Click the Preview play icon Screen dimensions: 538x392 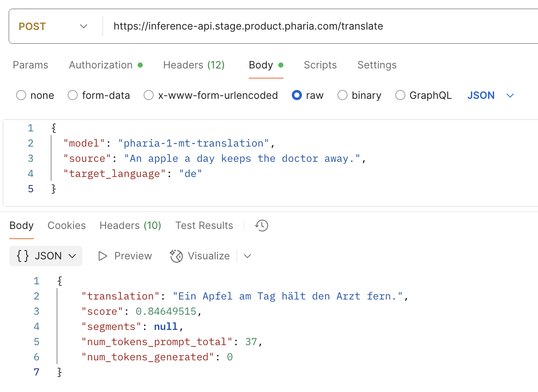[103, 256]
